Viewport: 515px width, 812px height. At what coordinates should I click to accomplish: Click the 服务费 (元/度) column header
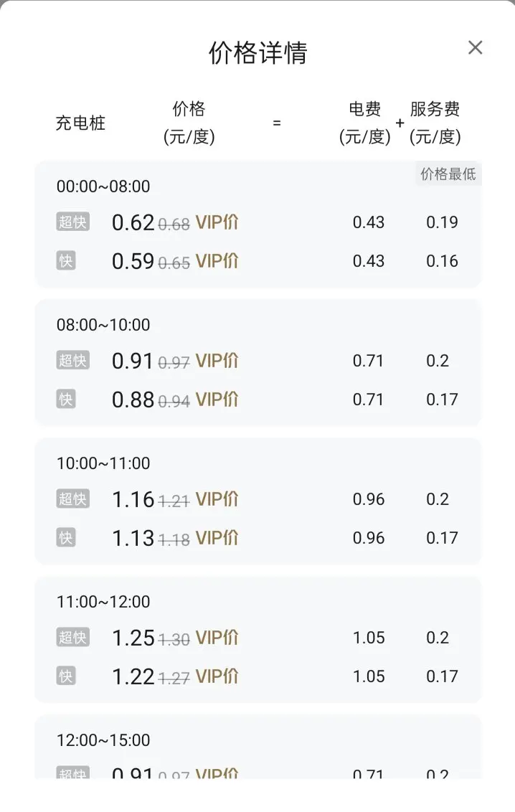pos(435,123)
